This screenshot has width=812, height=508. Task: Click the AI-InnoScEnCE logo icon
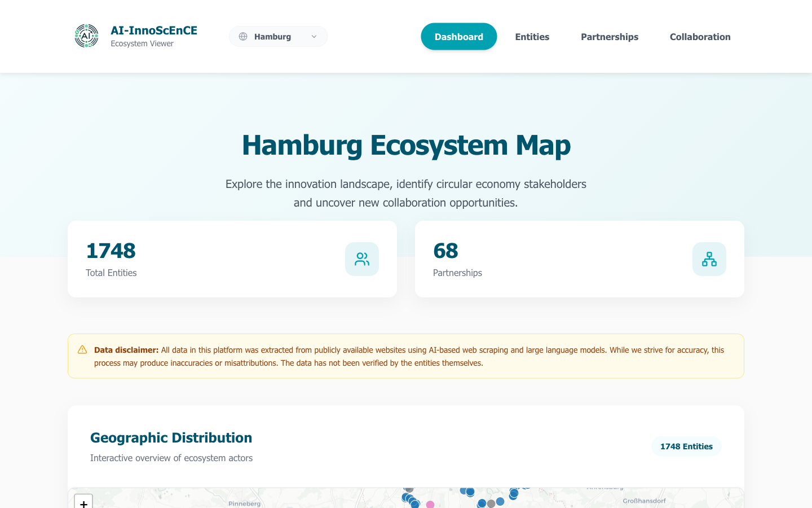pos(86,36)
